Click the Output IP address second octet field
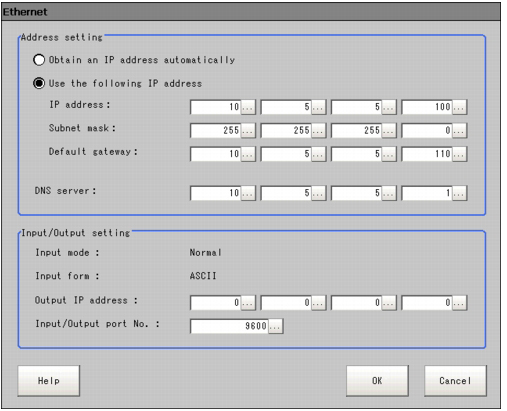The height and width of the screenshot is (411, 507). pyautogui.click(x=286, y=303)
